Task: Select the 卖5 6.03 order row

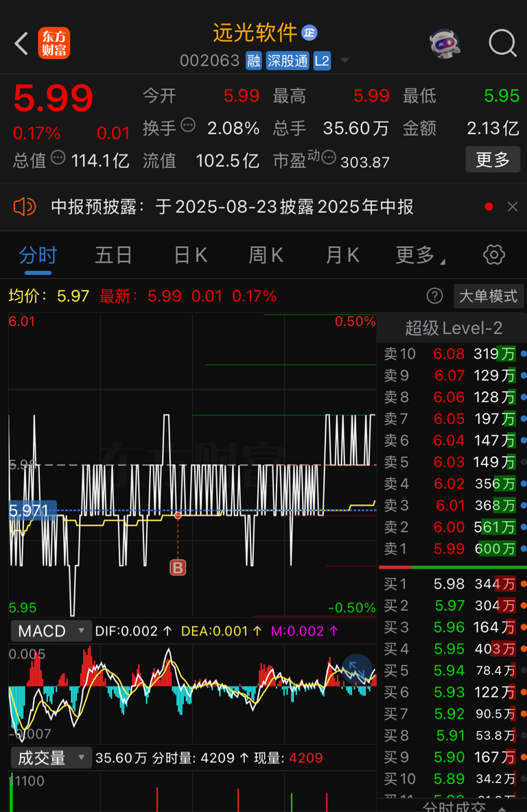Action: pos(452,462)
